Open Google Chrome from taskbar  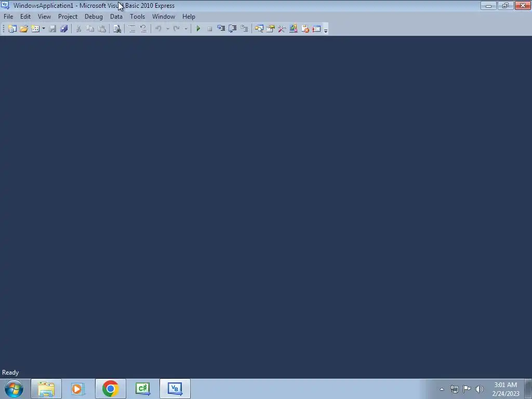110,389
